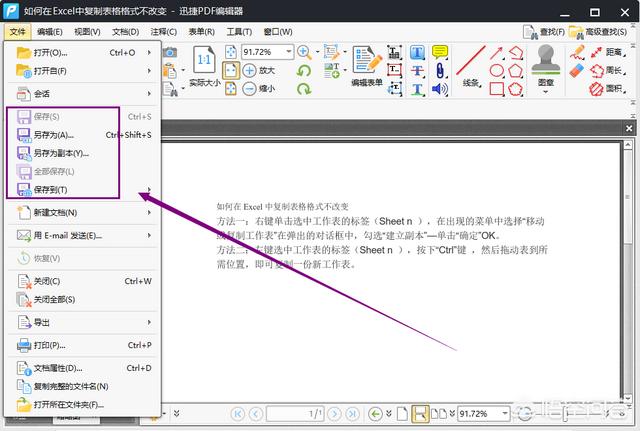Click the Advanced Search 高级查找(S) button
This screenshot has width=640, height=431.
[598, 32]
